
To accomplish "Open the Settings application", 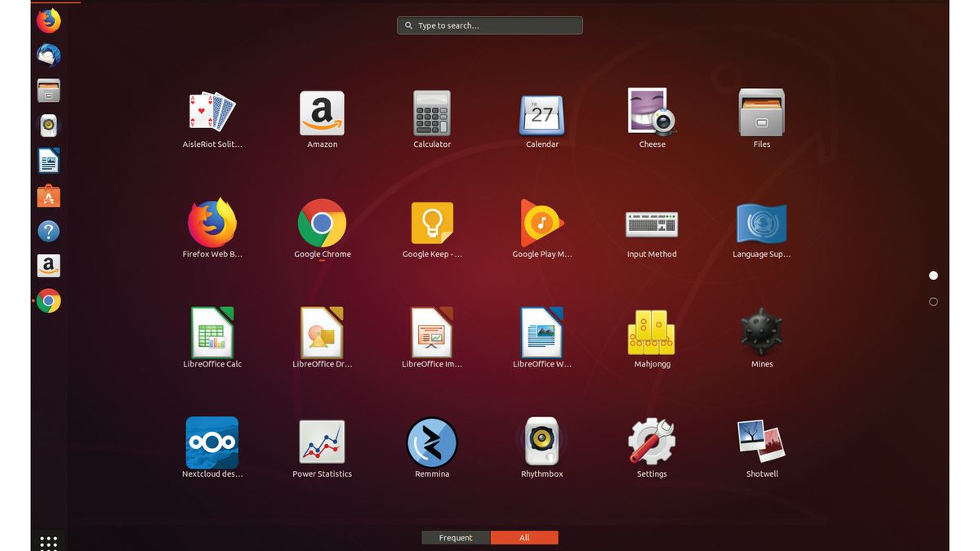I will click(651, 442).
